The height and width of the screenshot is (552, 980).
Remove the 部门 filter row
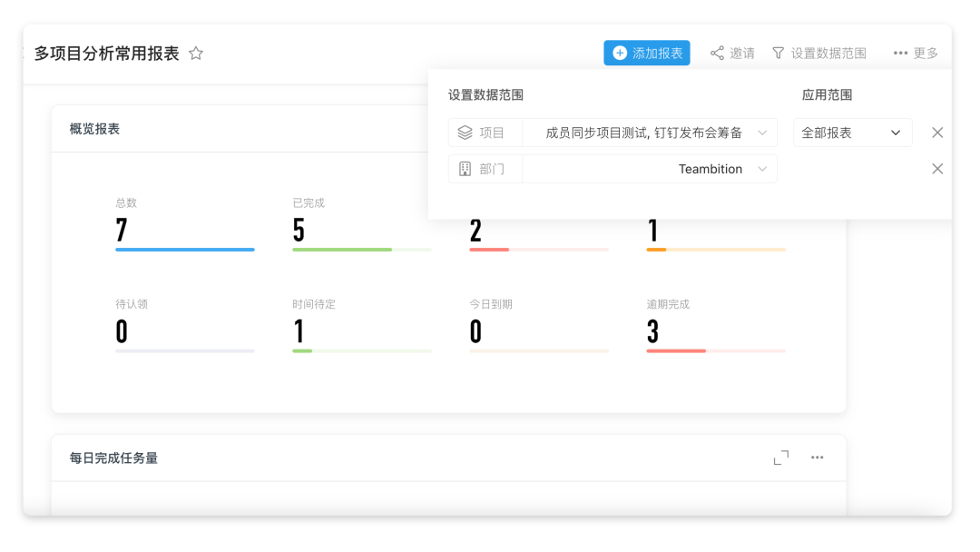937,169
